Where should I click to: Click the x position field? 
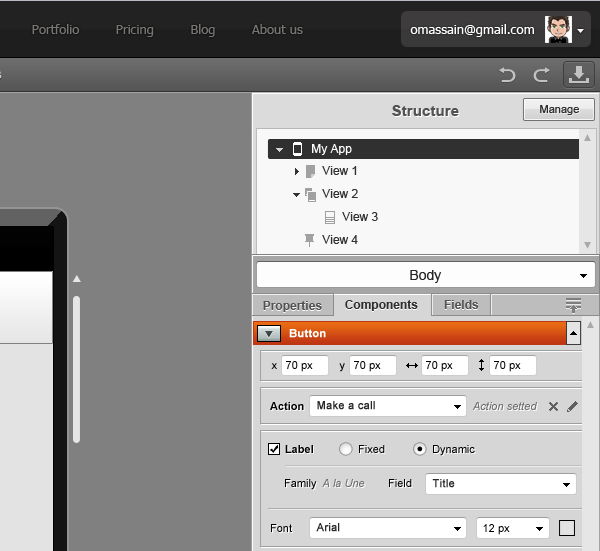305,365
